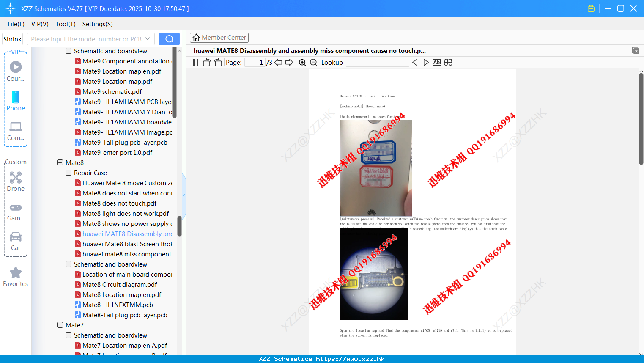Open Favorites star in sidebar
The width and height of the screenshot is (644, 363).
(x=16, y=277)
